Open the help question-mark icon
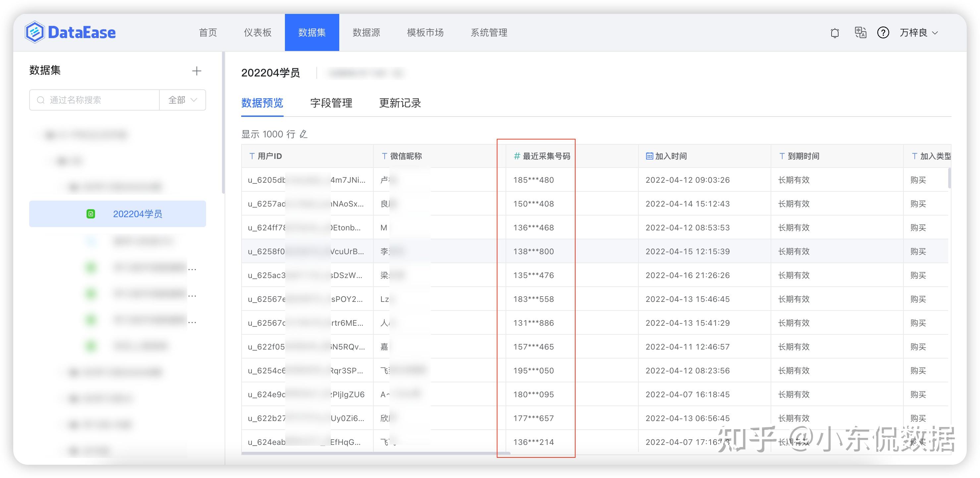Screen dimensions: 980x478 [x=883, y=33]
